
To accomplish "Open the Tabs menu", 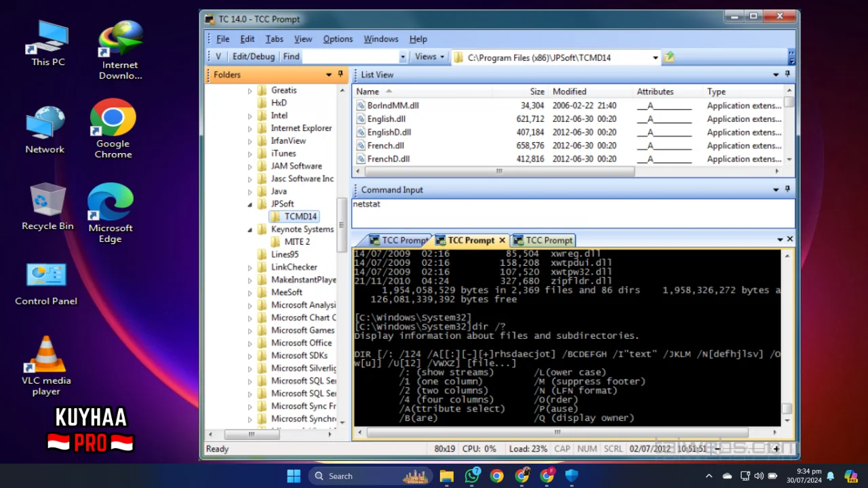I will pos(274,39).
